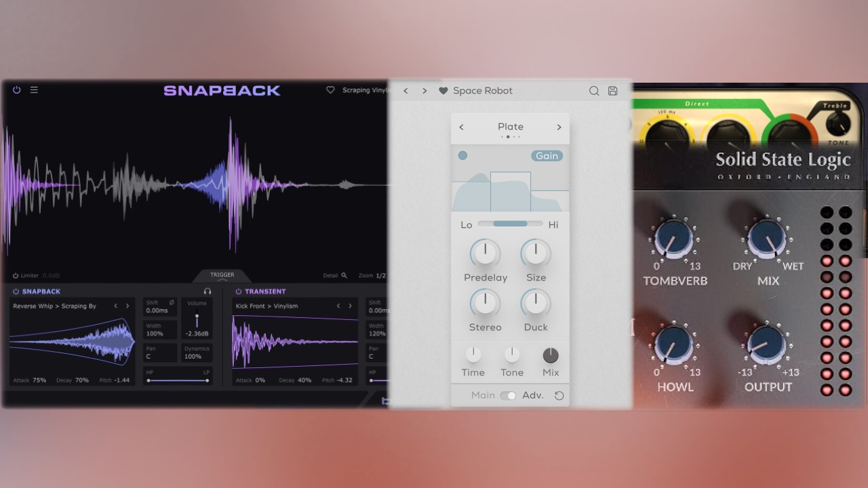
Task: Click Snapback Decay 70% value
Action: point(82,380)
